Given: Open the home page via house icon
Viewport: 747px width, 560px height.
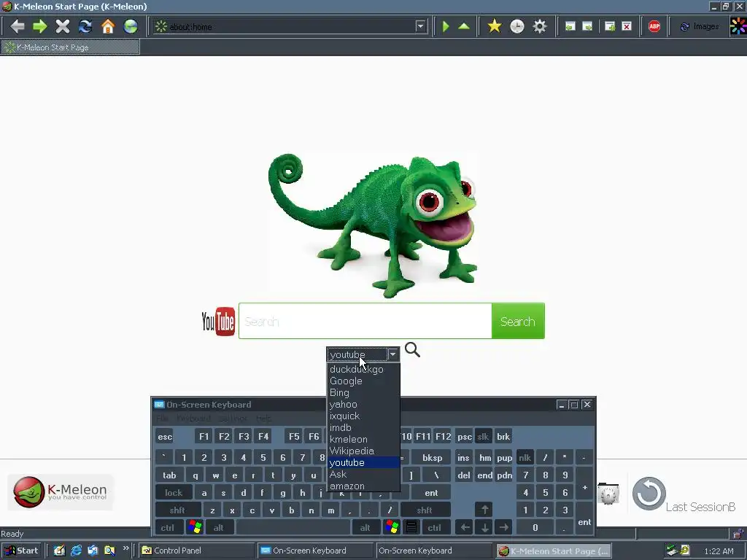Looking at the screenshot, I should coord(108,26).
